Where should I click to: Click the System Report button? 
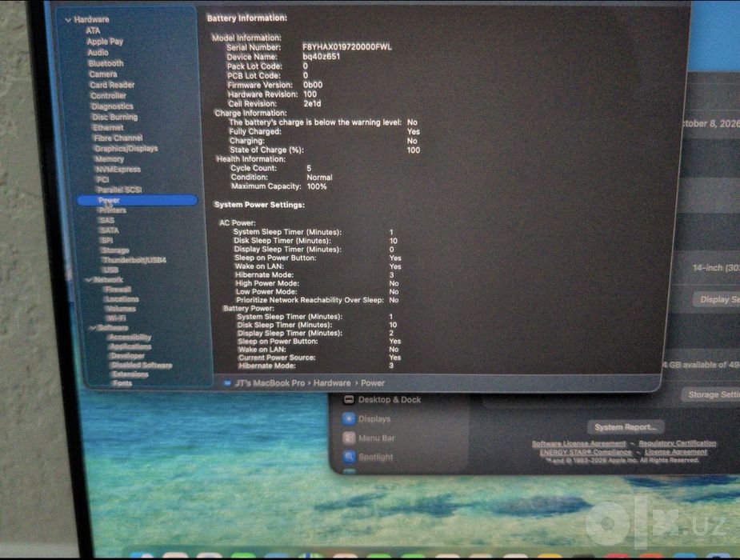626,427
